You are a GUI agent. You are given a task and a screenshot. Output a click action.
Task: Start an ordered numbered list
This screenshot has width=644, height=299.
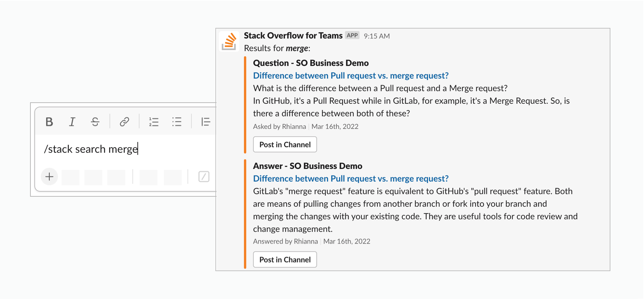(154, 122)
